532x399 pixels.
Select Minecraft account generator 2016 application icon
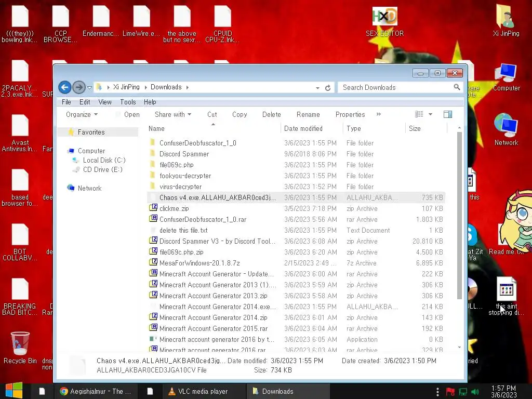[x=153, y=339]
